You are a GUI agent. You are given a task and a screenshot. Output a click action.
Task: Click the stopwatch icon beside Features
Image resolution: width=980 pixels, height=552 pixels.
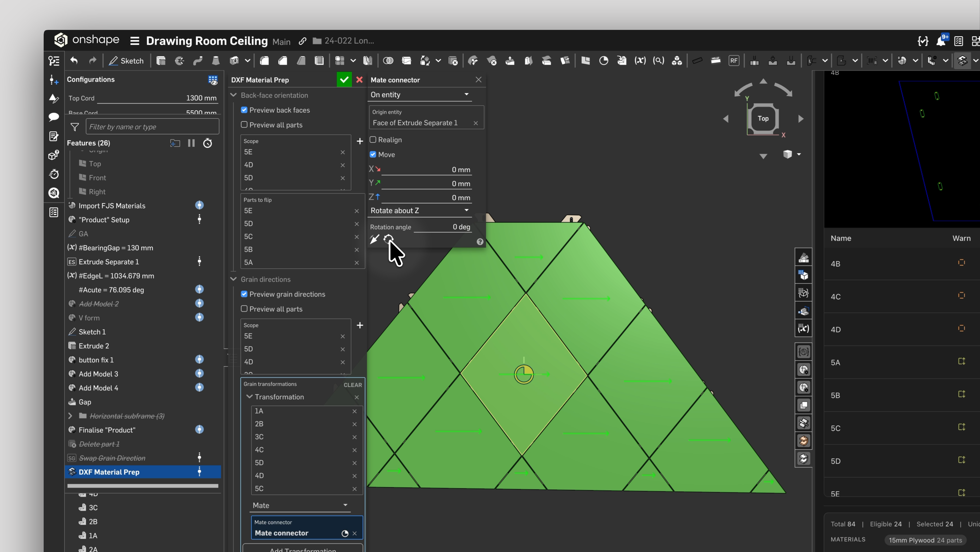(x=208, y=143)
